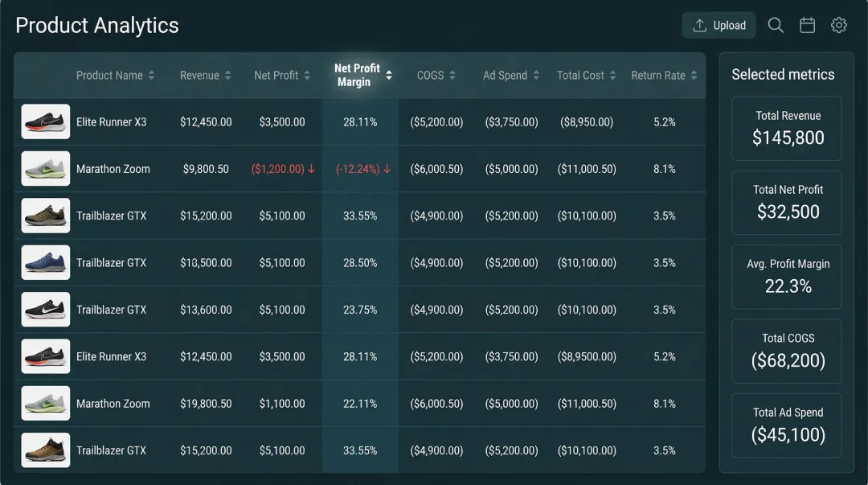
Task: Select the Net Profit Margin column header
Action: 360,75
